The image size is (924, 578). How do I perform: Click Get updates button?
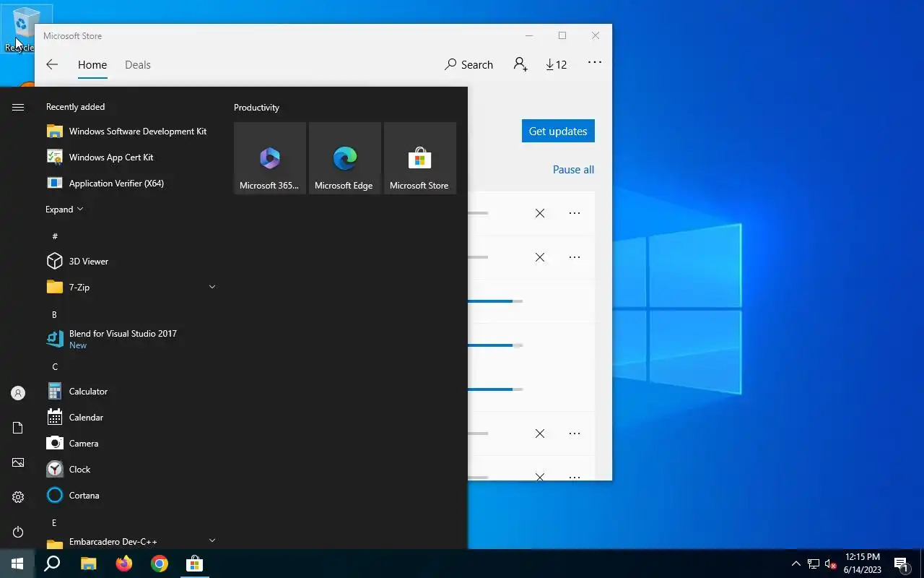[x=558, y=131]
